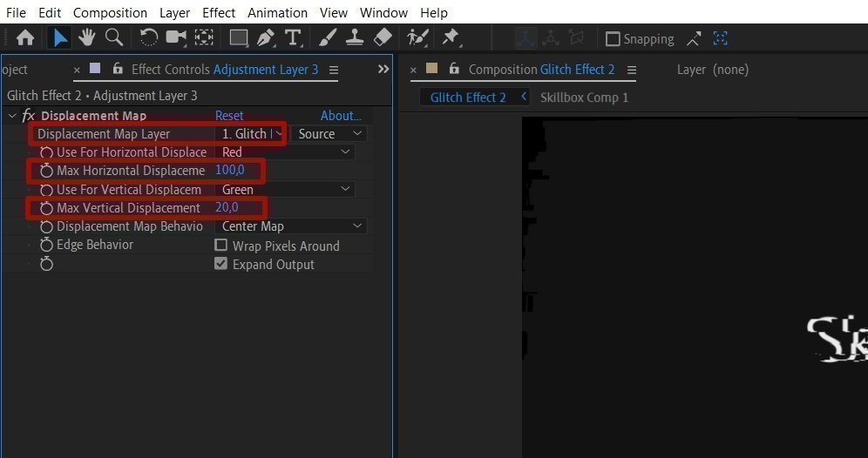The image size is (868, 458).
Task: Select the Type tool
Action: pyautogui.click(x=293, y=38)
